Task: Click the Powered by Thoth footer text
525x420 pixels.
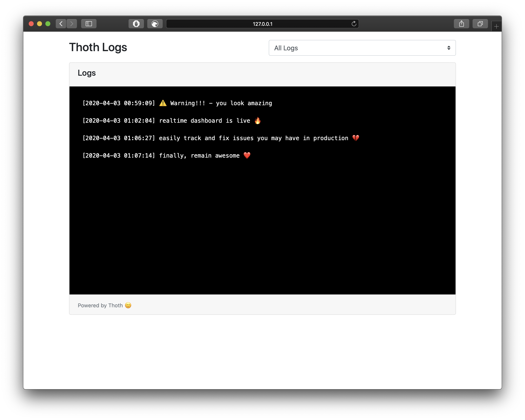Action: [100, 305]
